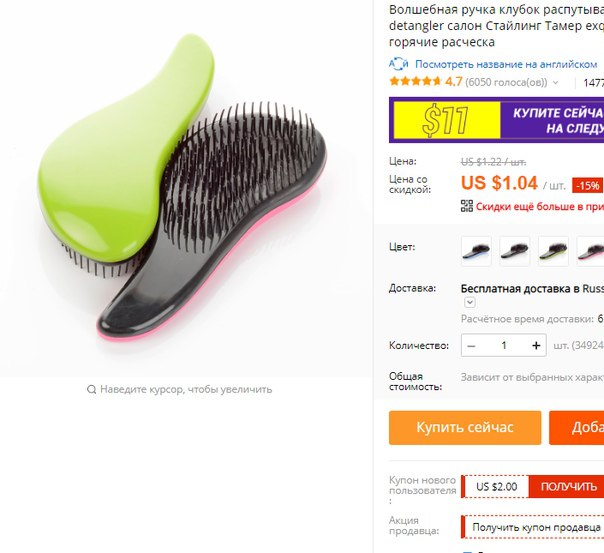Increase quantity with the plus button
This screenshot has height=553, width=604.
536,345
